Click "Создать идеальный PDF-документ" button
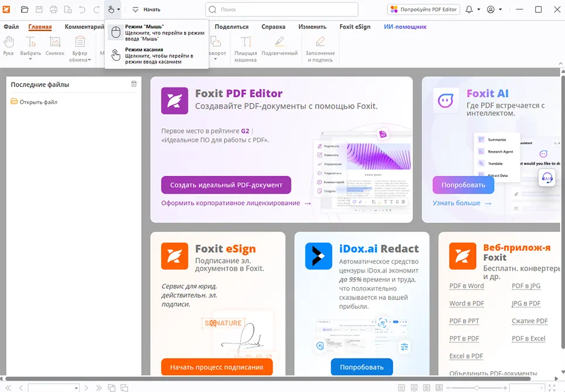The image size is (565, 392). pos(226,185)
